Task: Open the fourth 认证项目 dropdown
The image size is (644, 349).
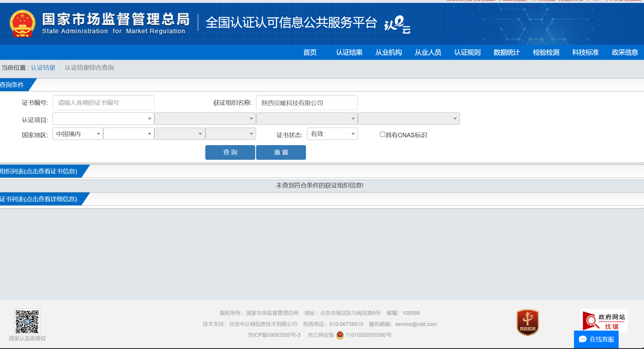Action: (x=409, y=119)
